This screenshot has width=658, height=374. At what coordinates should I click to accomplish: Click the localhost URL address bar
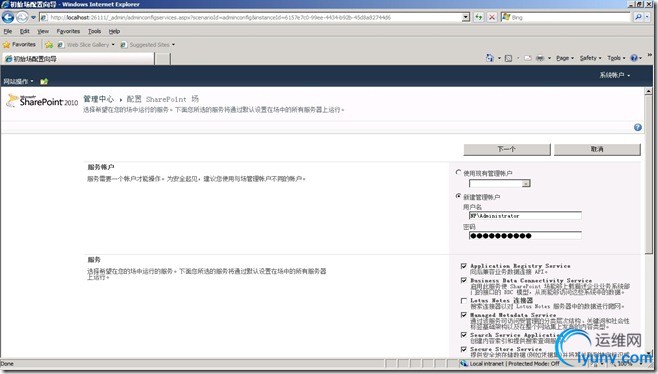coord(252,18)
